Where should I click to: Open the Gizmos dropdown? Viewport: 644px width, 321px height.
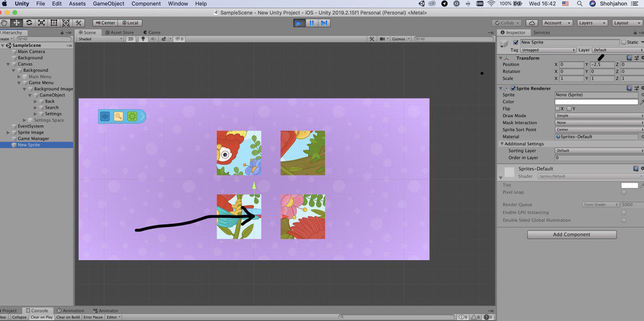point(400,39)
